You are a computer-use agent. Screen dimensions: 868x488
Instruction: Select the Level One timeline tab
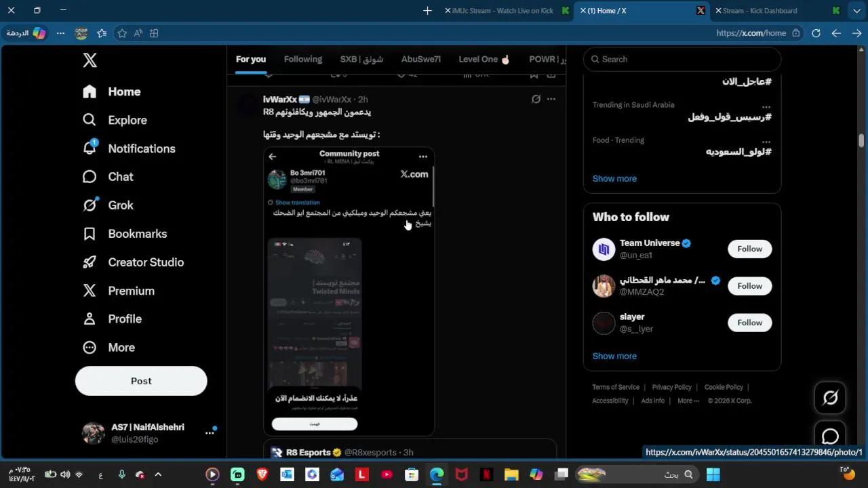(x=484, y=59)
